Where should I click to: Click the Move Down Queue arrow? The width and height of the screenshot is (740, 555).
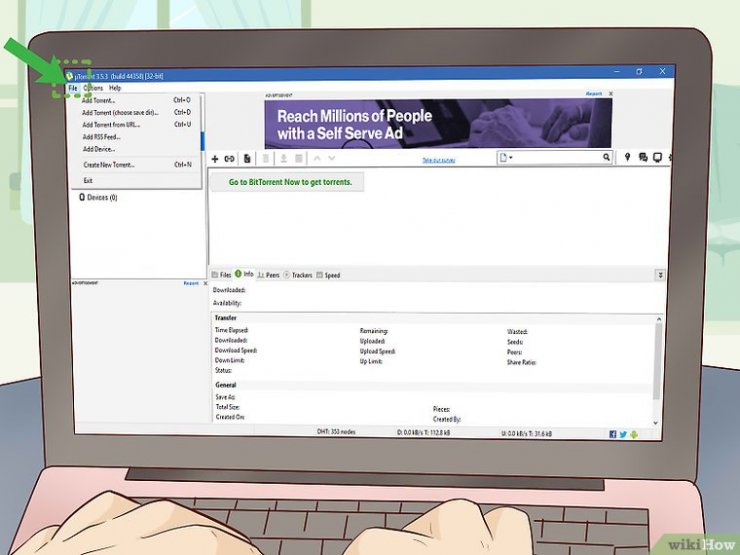click(332, 159)
